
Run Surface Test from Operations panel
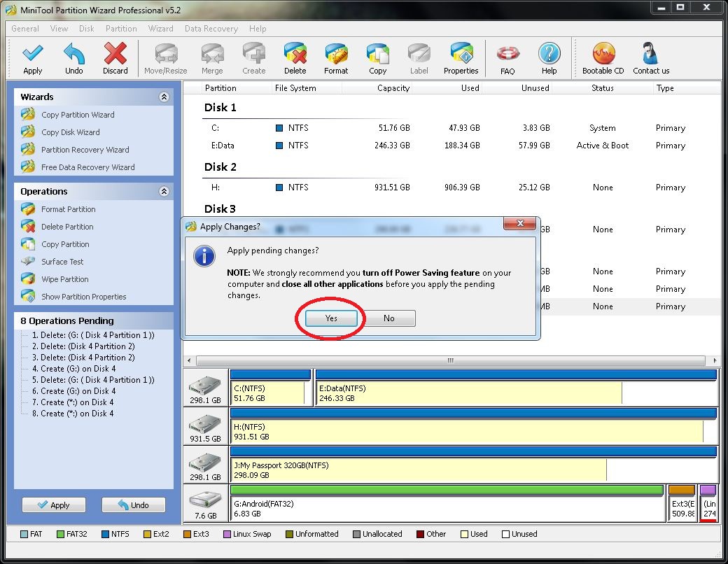tap(62, 262)
